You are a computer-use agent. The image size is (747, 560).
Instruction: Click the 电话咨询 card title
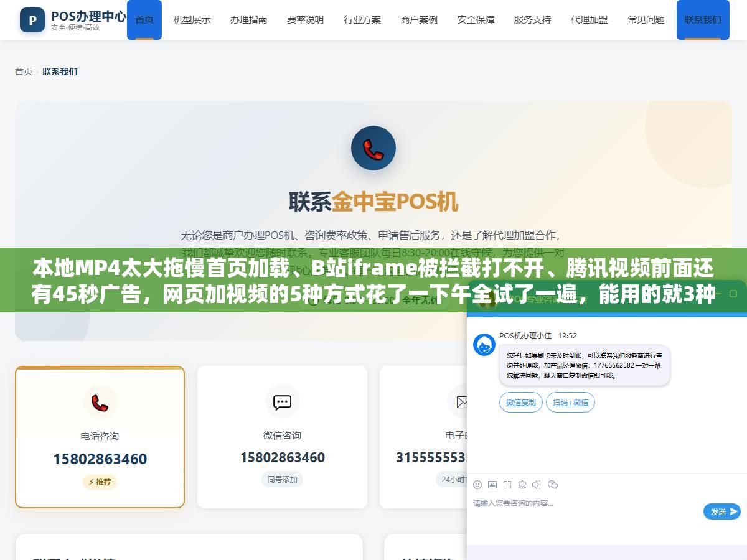point(100,436)
